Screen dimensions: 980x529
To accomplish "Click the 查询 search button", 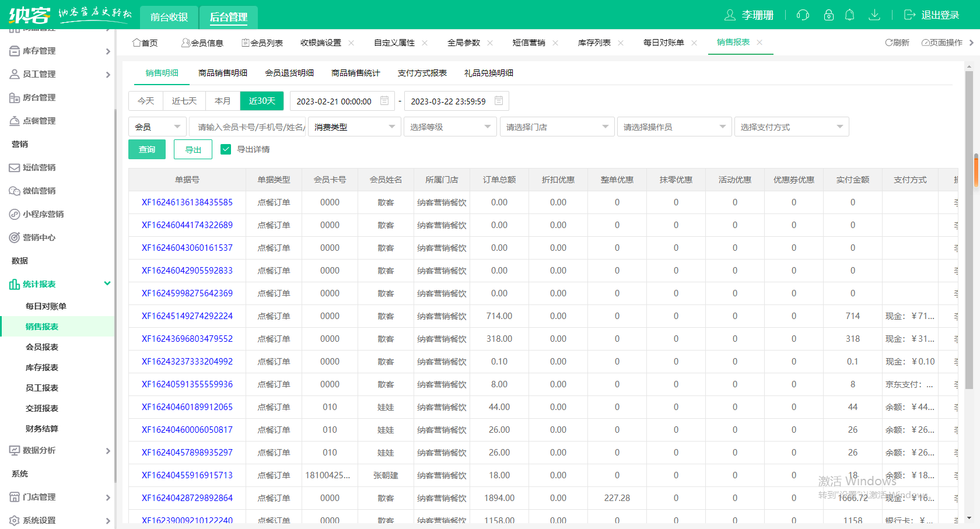I will coord(146,149).
